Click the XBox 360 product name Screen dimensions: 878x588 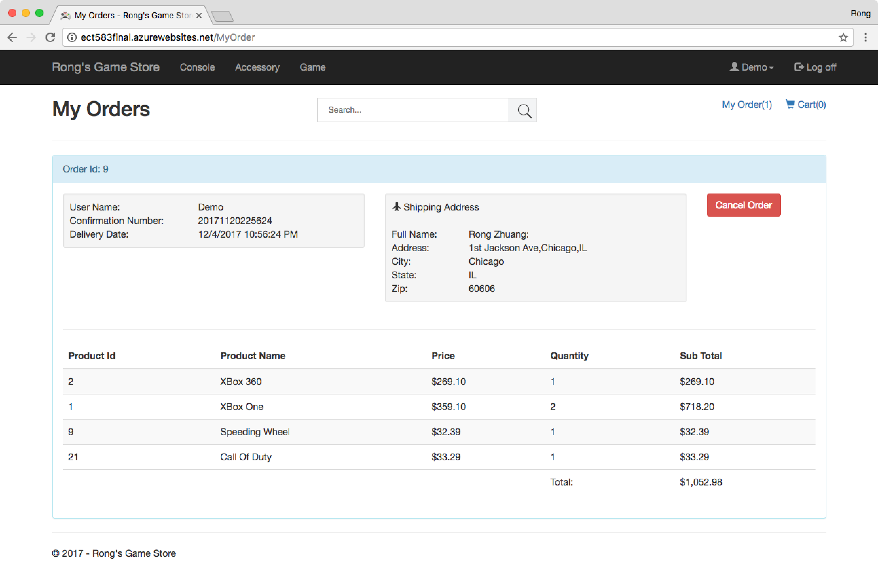click(x=240, y=381)
